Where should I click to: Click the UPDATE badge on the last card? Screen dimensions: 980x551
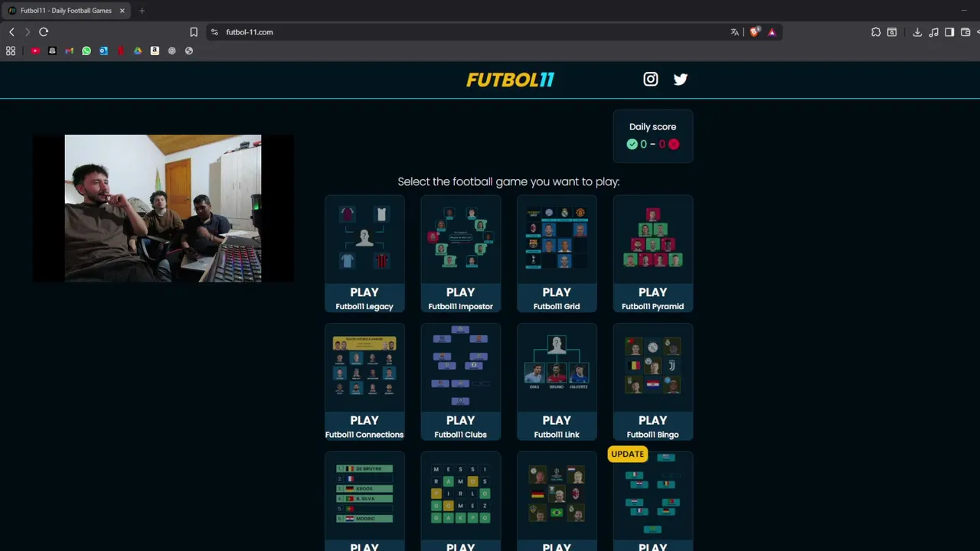pos(627,454)
